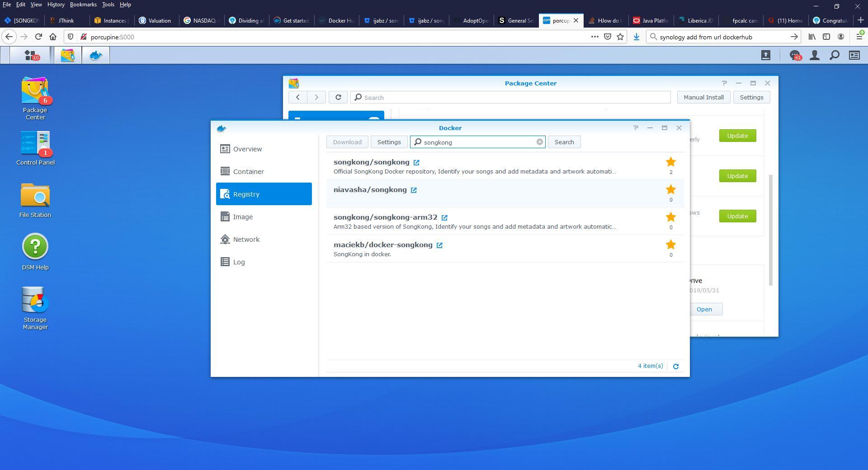Click the Package Center vertical scrollbar
Screen dimensions: 868x470
pos(771,230)
